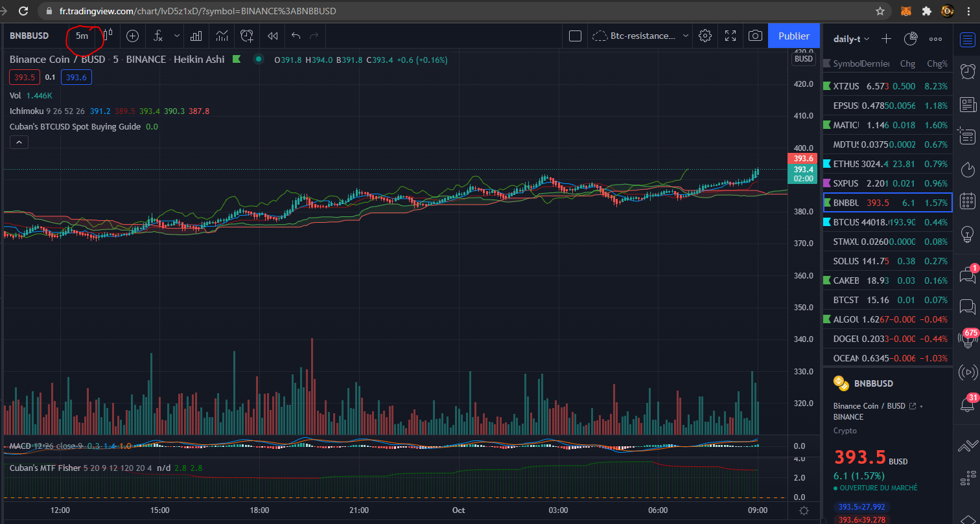Start bar replay mode
Screen dimensions: 980x524
273,36
